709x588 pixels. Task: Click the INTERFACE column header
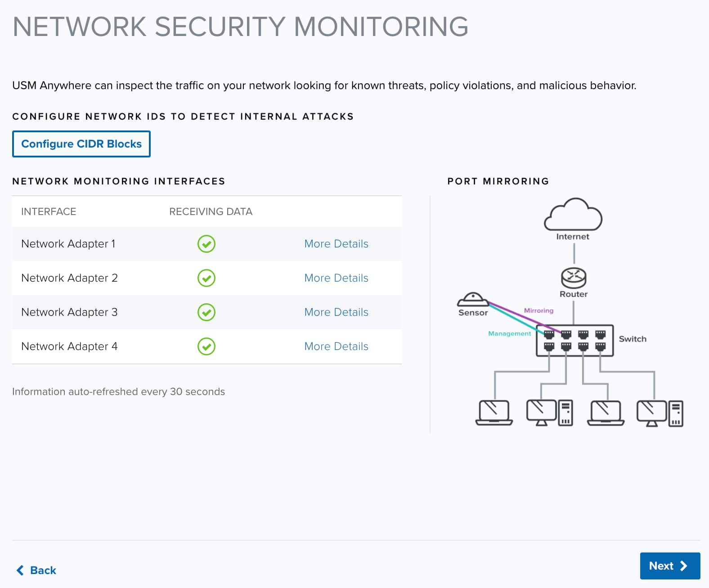[49, 211]
